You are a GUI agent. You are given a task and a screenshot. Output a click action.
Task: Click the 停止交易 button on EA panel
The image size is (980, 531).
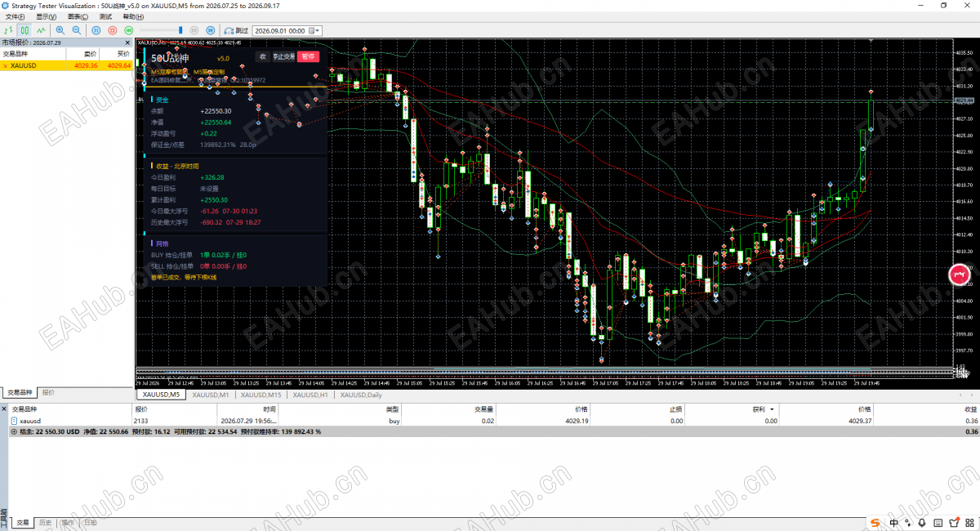click(x=283, y=56)
